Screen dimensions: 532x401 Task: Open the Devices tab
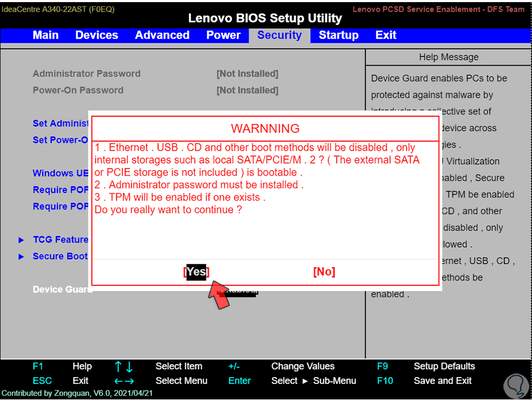click(x=97, y=35)
